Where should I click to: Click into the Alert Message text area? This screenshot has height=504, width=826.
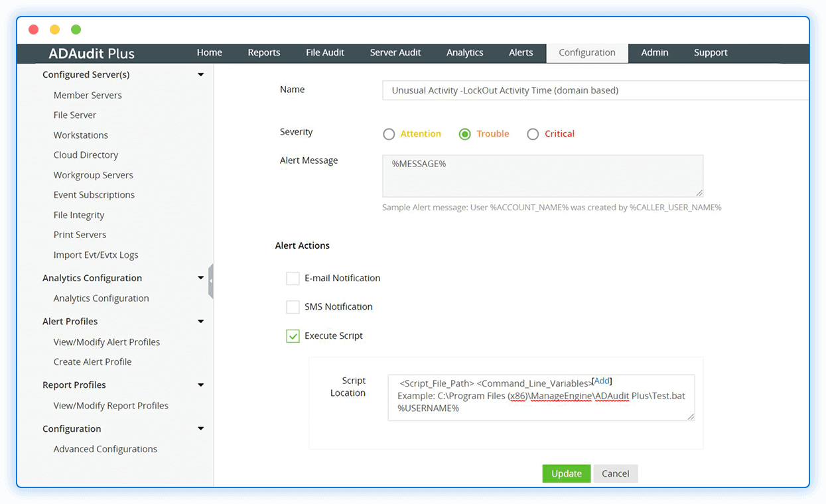tap(543, 176)
